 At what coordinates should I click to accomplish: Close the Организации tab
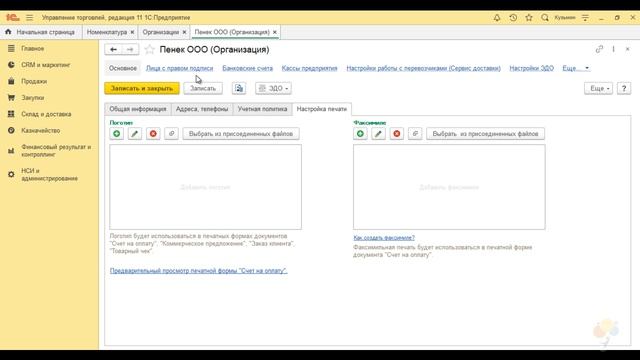pos(184,32)
